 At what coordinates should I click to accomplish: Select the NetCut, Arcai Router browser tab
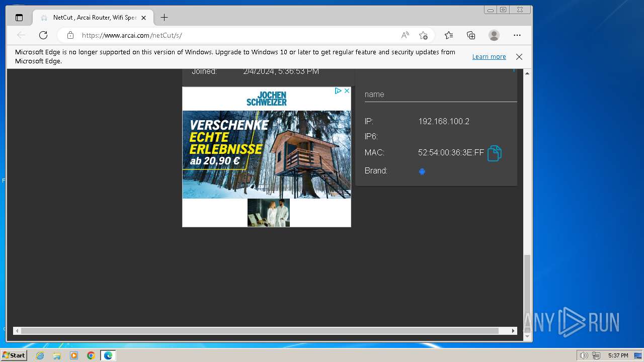tap(92, 18)
